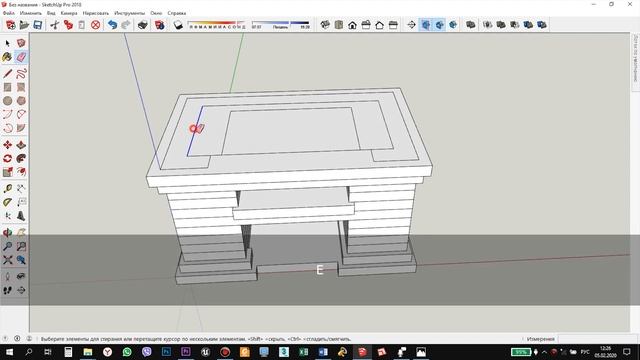
Task: Open File Explorer from taskbar
Action: 88,352
